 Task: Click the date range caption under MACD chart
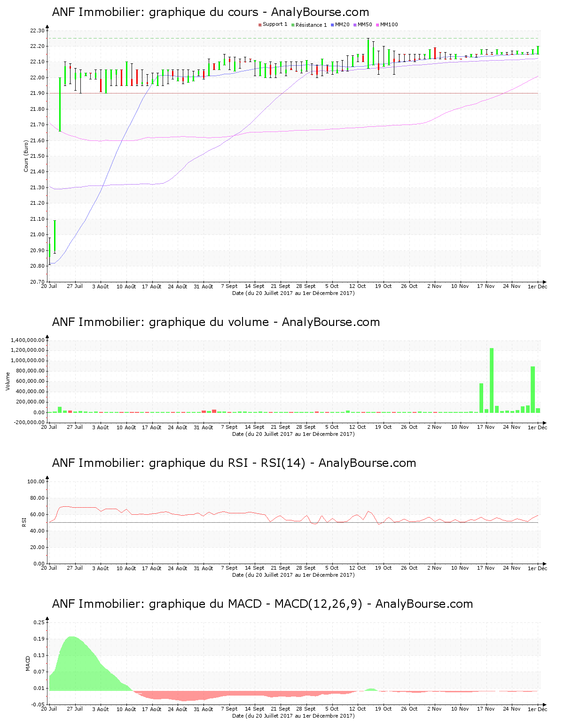click(x=293, y=716)
